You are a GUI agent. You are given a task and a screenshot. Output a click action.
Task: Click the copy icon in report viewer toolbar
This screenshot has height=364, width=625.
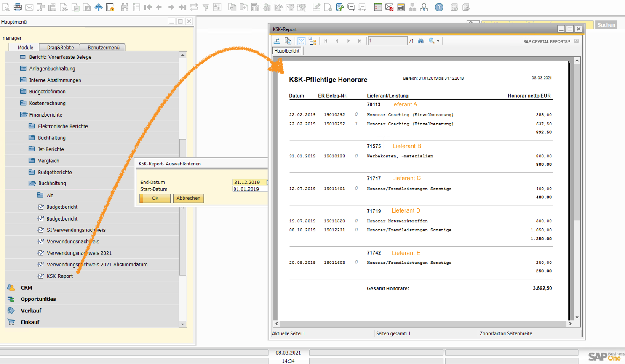tap(288, 41)
